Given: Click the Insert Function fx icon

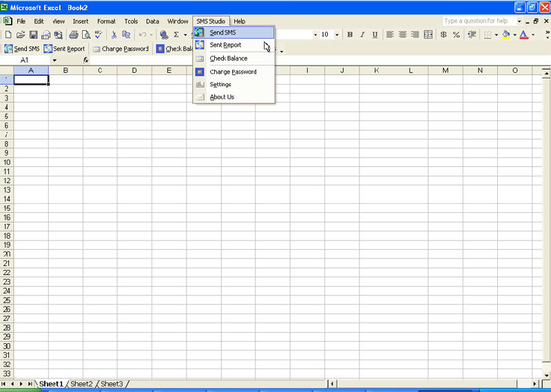Looking at the screenshot, I should (85, 60).
